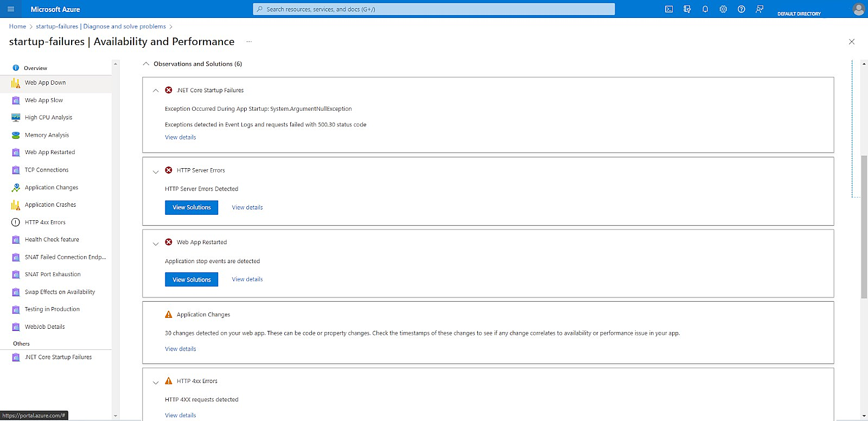Image resolution: width=868 pixels, height=421 pixels.
Task: Collapse Observations and Solutions section
Action: (146, 64)
